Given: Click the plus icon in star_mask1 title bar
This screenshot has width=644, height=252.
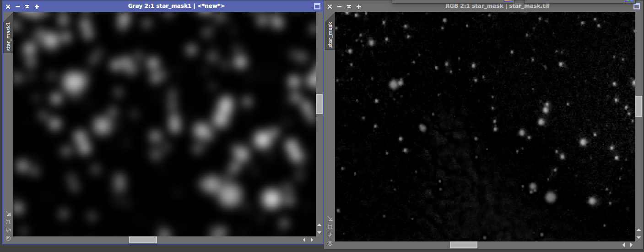Looking at the screenshot, I should (37, 6).
